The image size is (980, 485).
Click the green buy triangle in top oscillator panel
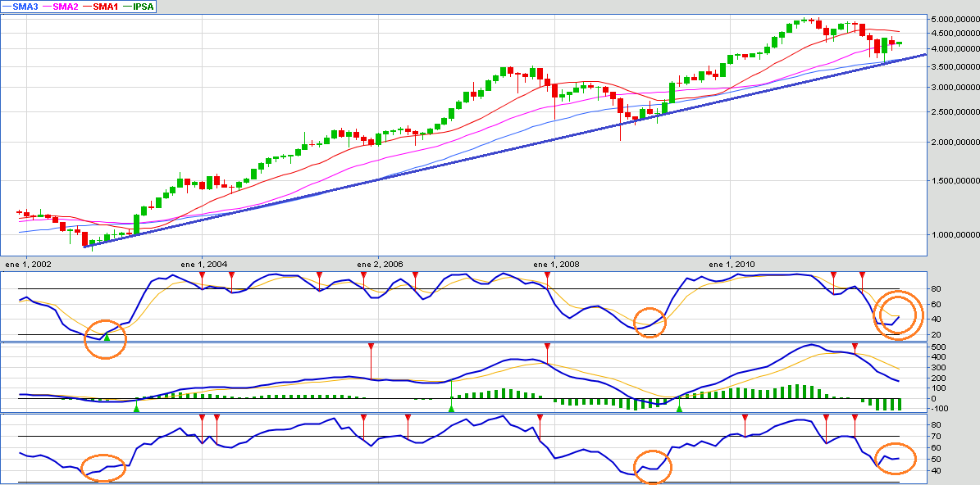pos(107,337)
